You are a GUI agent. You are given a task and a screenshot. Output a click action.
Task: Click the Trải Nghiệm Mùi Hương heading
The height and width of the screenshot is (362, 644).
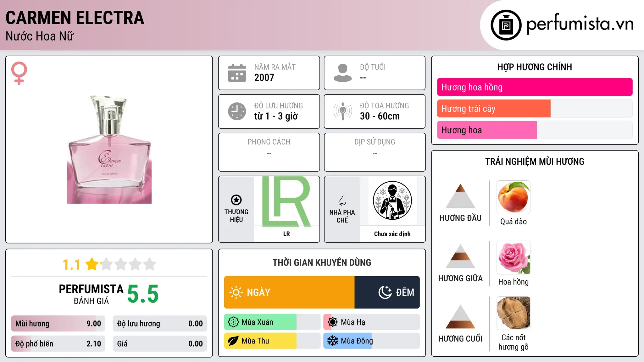[535, 162]
